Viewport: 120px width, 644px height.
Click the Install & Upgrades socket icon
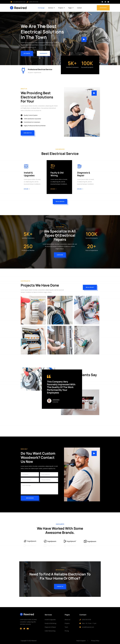(x=26, y=166)
